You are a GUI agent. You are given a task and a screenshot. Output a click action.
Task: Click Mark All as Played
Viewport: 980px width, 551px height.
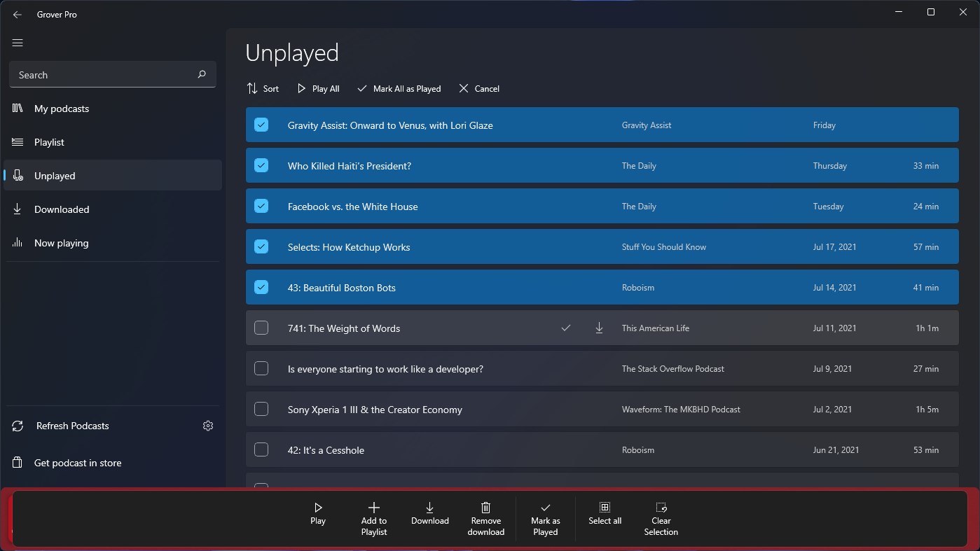pyautogui.click(x=399, y=88)
